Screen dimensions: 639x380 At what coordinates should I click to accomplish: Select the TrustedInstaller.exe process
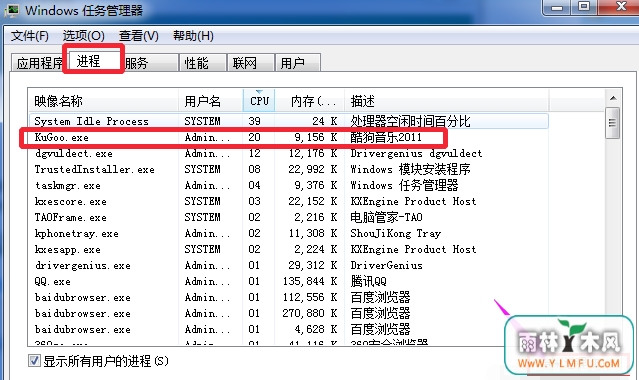click(x=289, y=169)
